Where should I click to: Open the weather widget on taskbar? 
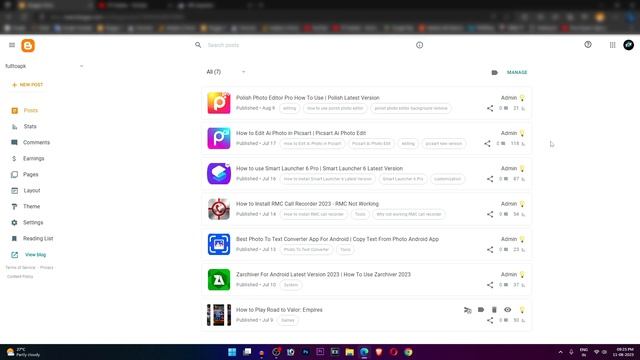tap(24, 352)
